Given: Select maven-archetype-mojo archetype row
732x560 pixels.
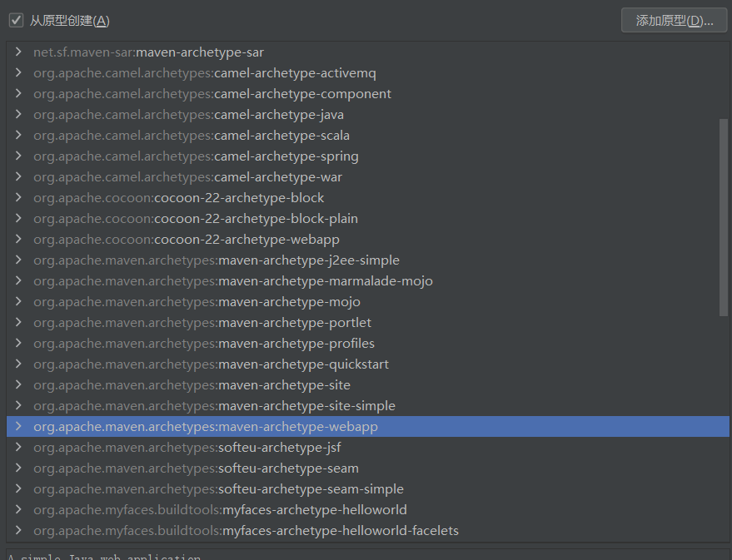Looking at the screenshot, I should [x=368, y=302].
